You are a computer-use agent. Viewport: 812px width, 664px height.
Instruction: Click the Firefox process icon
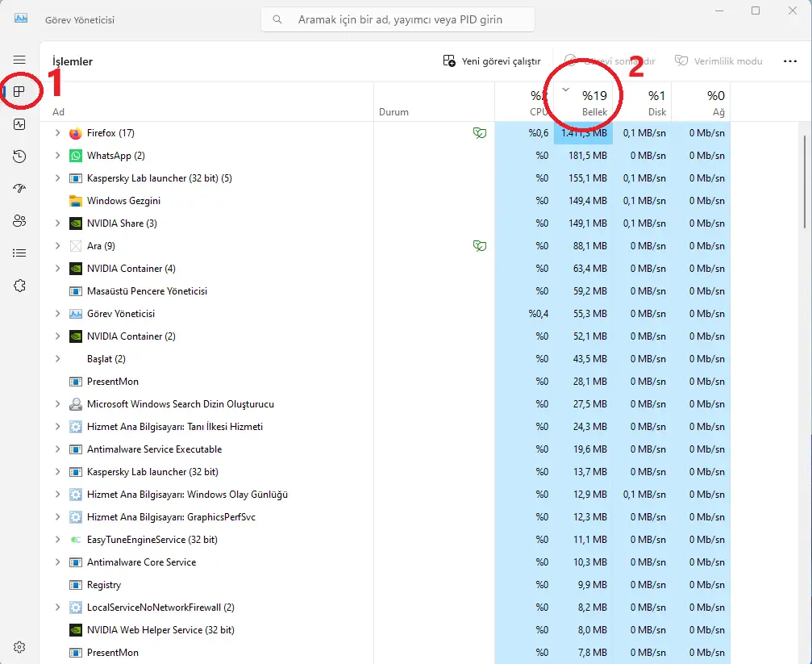click(76, 133)
